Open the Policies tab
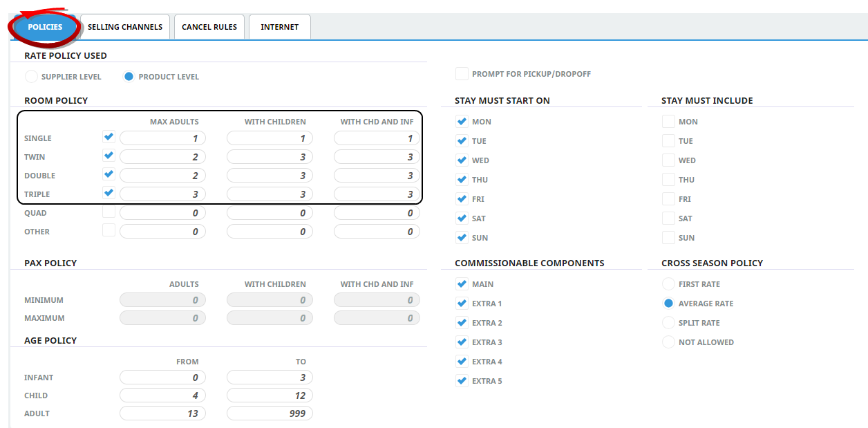Viewport: 868px width, 428px height. [x=45, y=27]
